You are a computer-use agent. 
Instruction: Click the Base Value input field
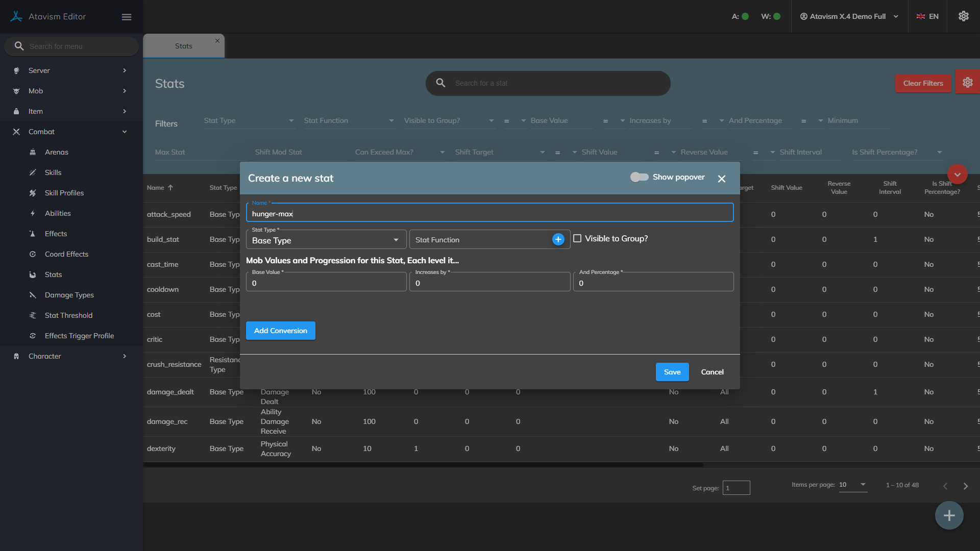326,283
